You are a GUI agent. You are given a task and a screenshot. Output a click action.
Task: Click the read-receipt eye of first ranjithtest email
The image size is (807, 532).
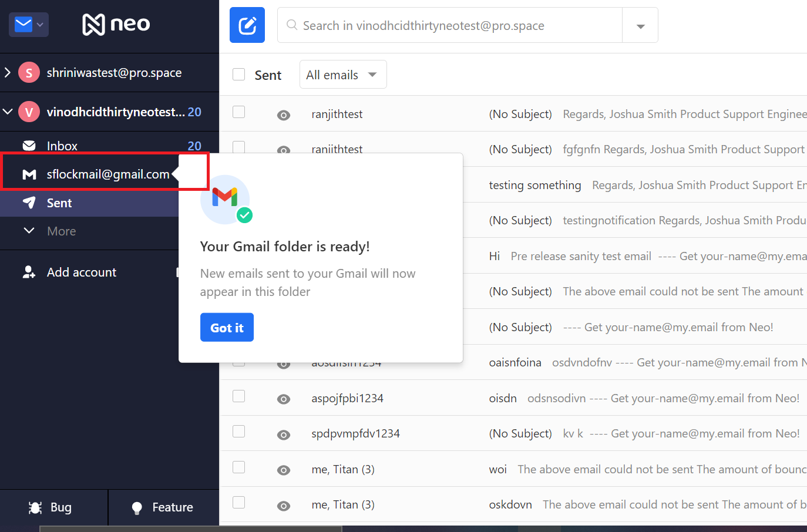[x=284, y=115]
